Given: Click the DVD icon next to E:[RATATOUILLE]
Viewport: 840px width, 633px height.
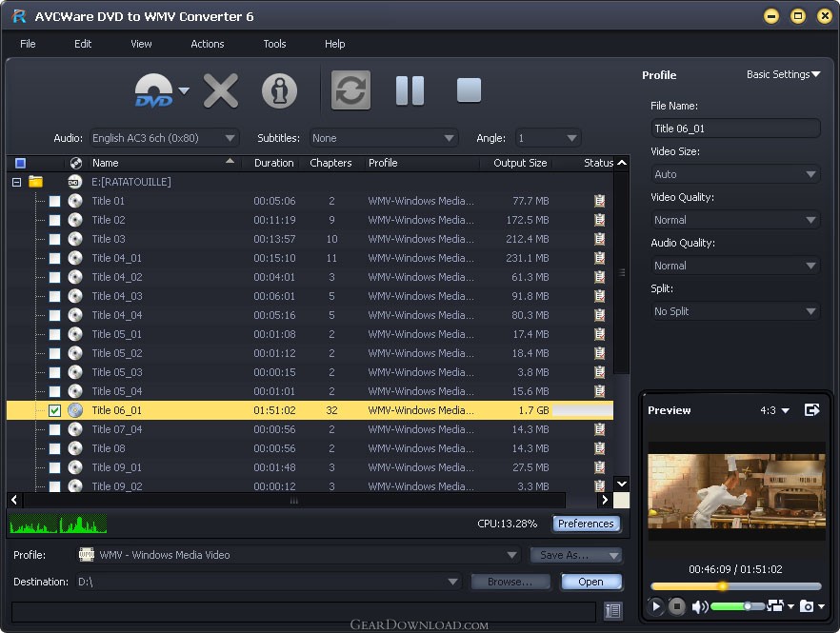Looking at the screenshot, I should [75, 182].
